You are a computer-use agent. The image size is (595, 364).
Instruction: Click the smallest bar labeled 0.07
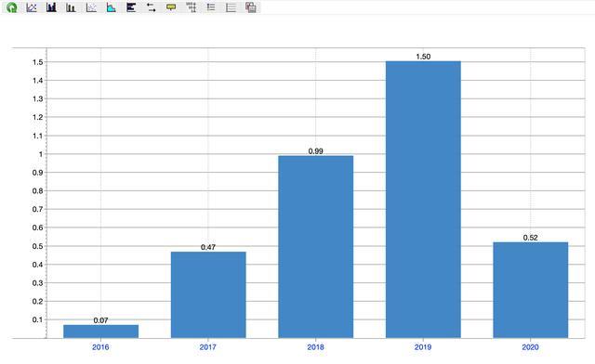(101, 331)
